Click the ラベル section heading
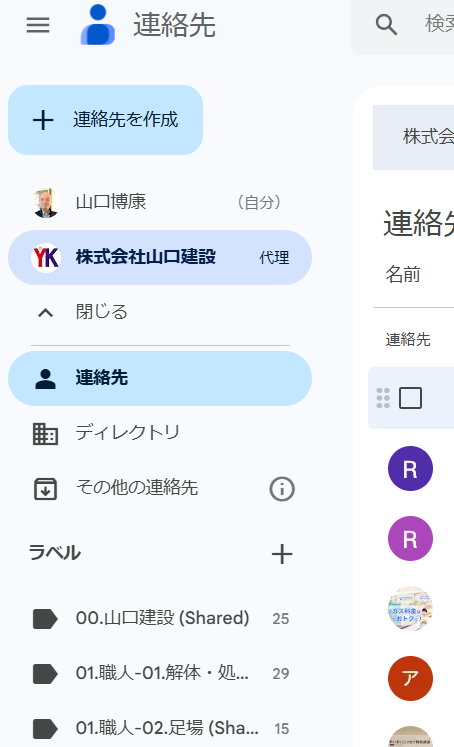The image size is (454, 747). (55, 553)
